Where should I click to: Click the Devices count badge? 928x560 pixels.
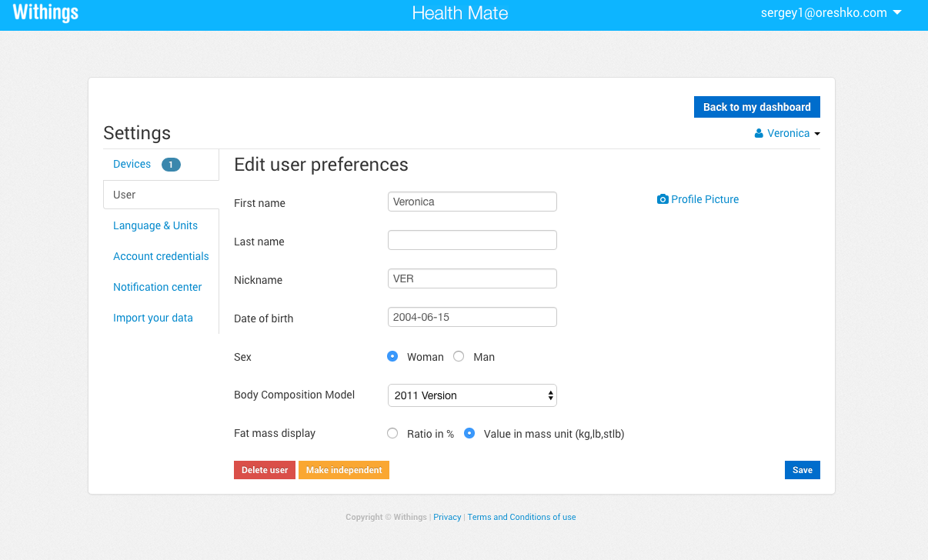(171, 164)
